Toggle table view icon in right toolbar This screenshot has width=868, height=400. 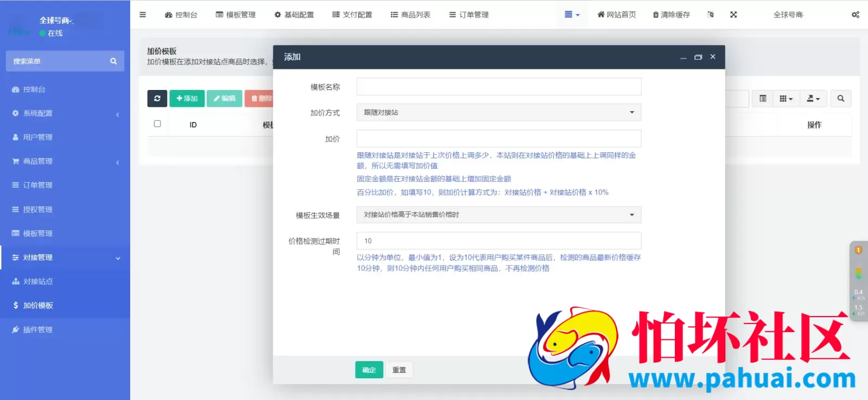point(763,98)
